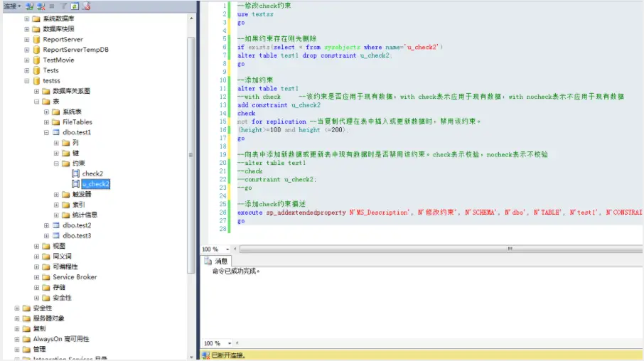Select the ReportServer database icon
Screen dimensions: 644x361
pos(36,39)
